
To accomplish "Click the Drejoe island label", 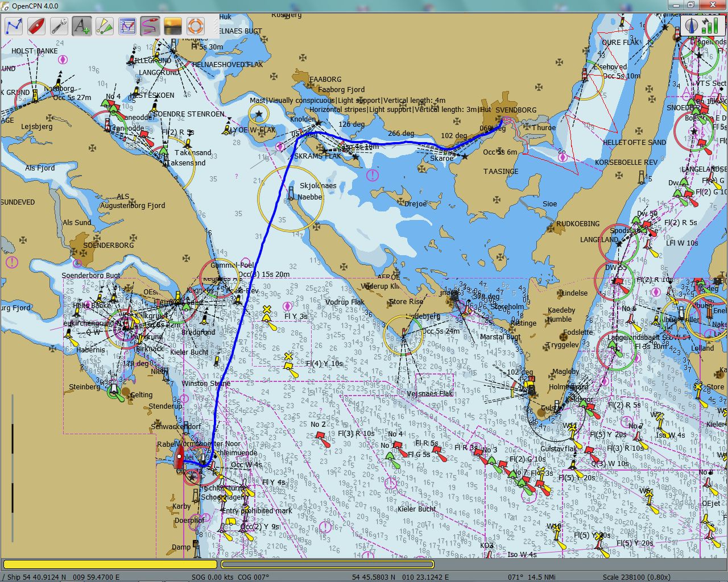I will (x=415, y=204).
